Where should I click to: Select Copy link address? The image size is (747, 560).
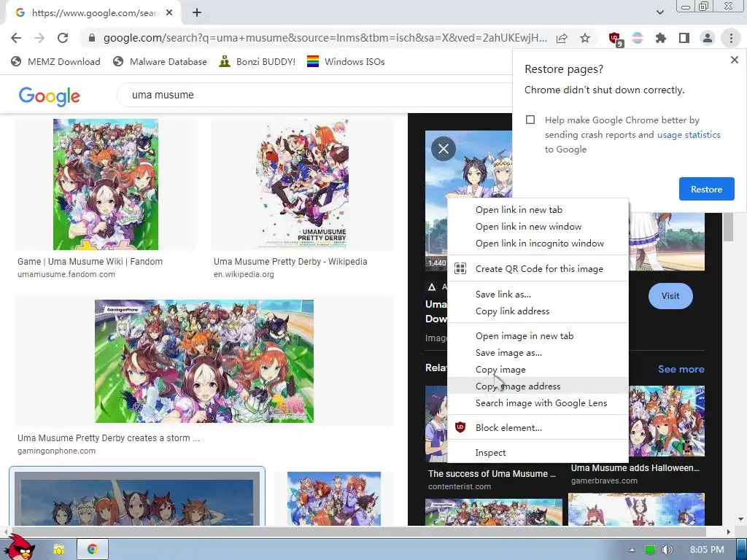pyautogui.click(x=538, y=311)
